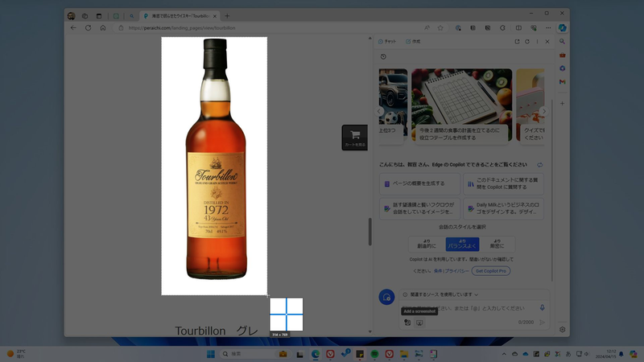Image resolution: width=644 pixels, height=362 pixels.
Task: Open Copilot chat history clock icon
Action: pyautogui.click(x=383, y=56)
